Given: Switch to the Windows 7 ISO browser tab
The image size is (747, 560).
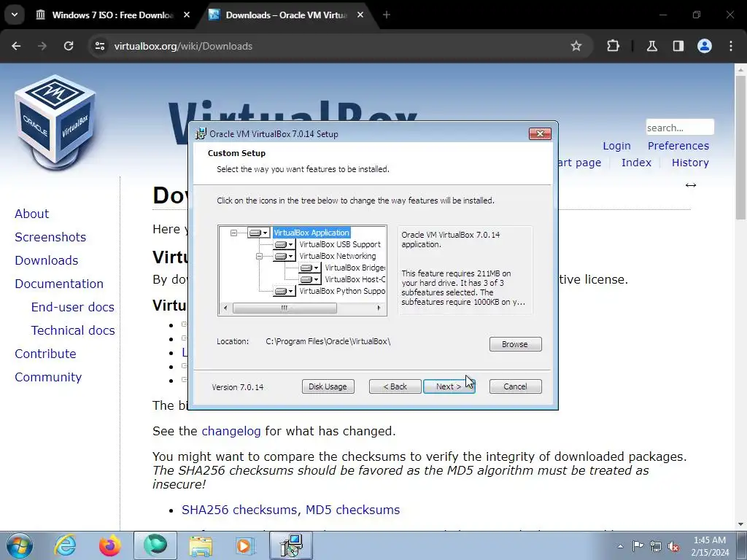Looking at the screenshot, I should tap(113, 15).
